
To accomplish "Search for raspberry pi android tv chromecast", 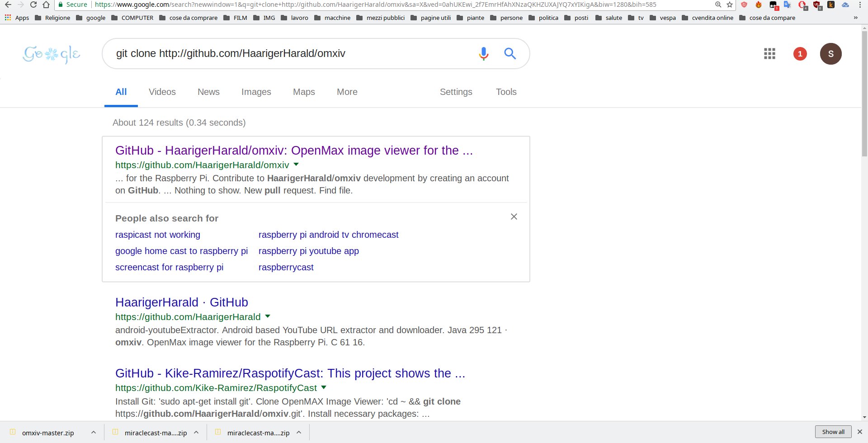I will (x=328, y=235).
